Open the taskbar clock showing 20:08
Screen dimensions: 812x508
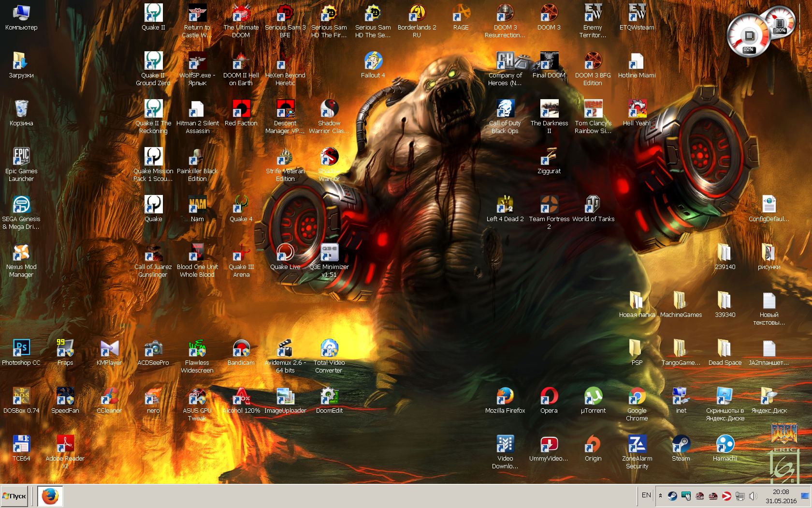(781, 496)
